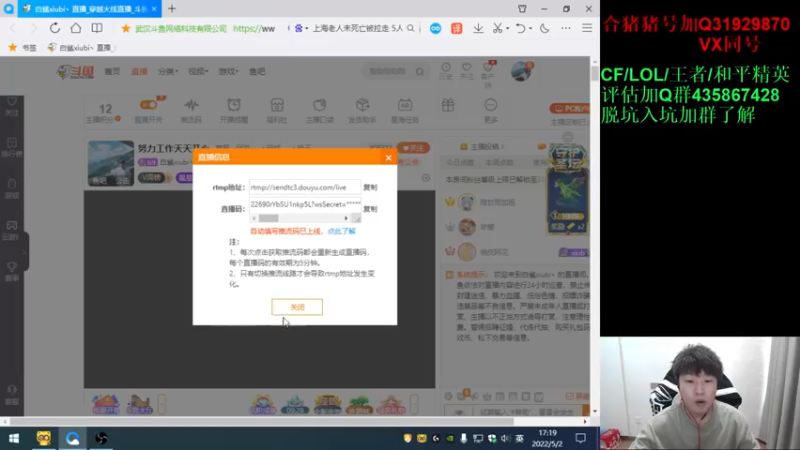Expand the 视频 dropdown in site navigation
Viewport: 800px width, 450px height.
(x=198, y=71)
